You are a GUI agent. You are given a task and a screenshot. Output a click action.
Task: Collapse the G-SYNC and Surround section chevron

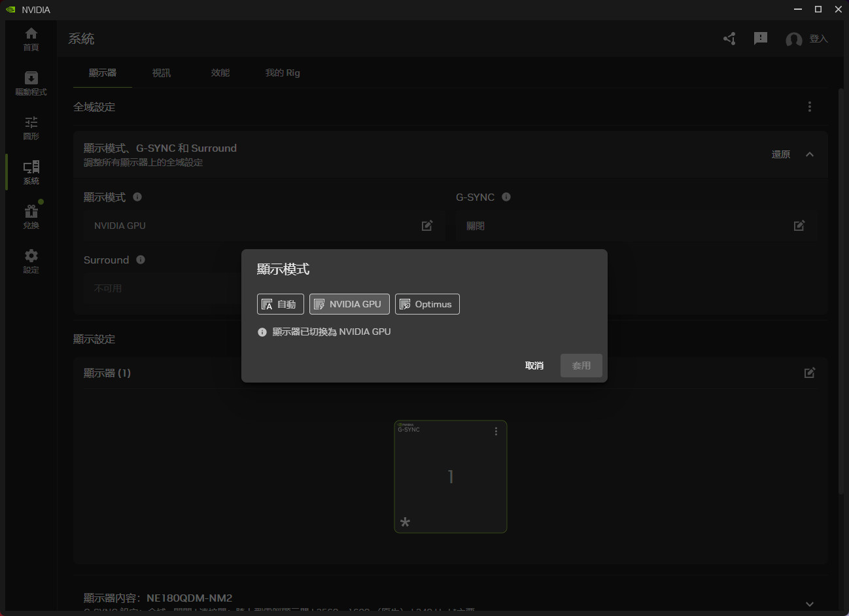[810, 154]
